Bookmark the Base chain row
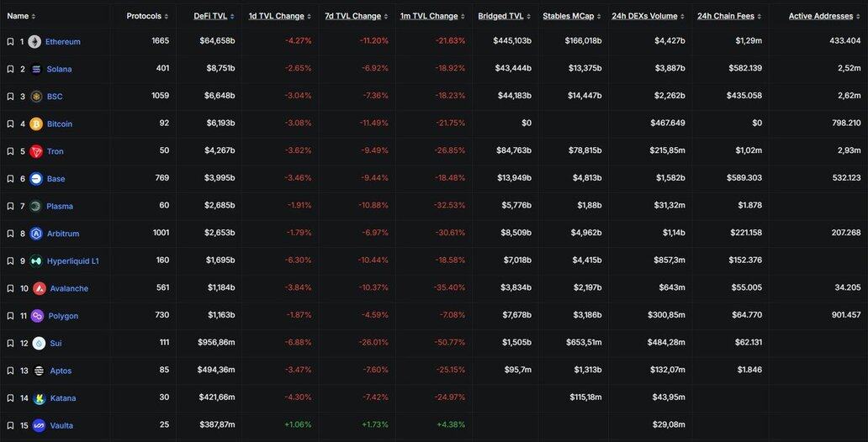 point(10,179)
